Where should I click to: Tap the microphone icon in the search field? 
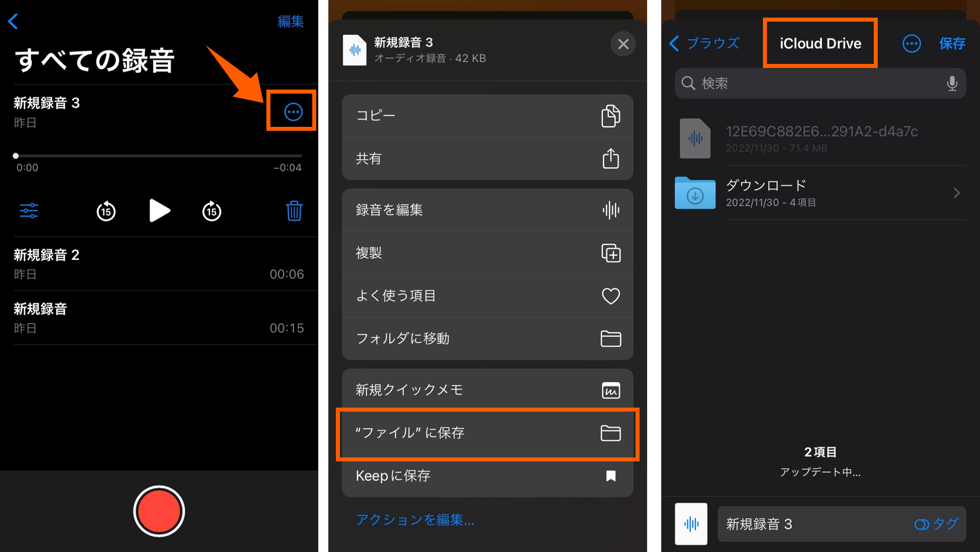point(951,83)
